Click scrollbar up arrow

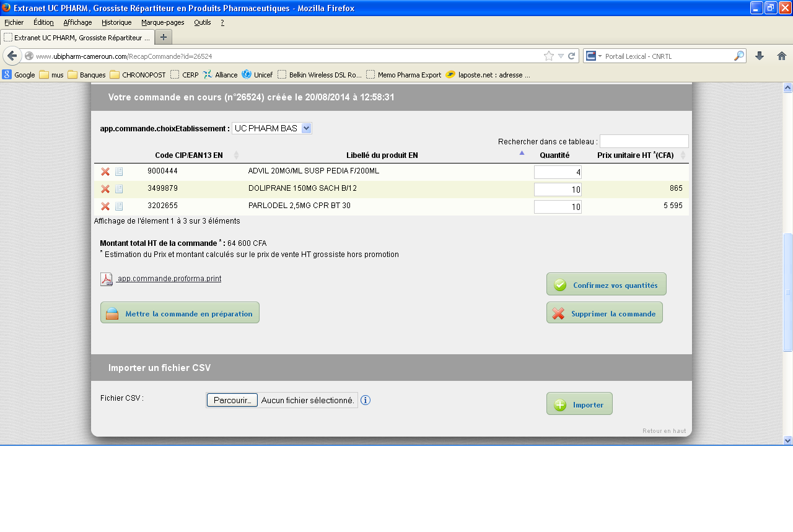click(x=788, y=87)
